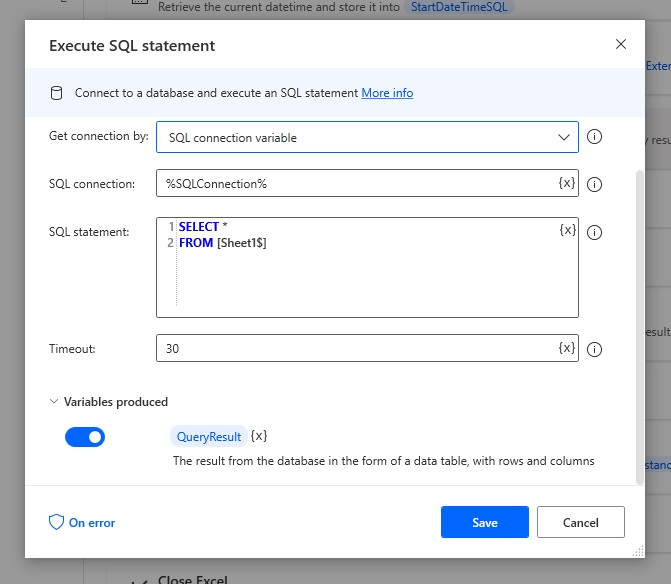
Task: Collapse the Variables produced section
Action: 53,401
